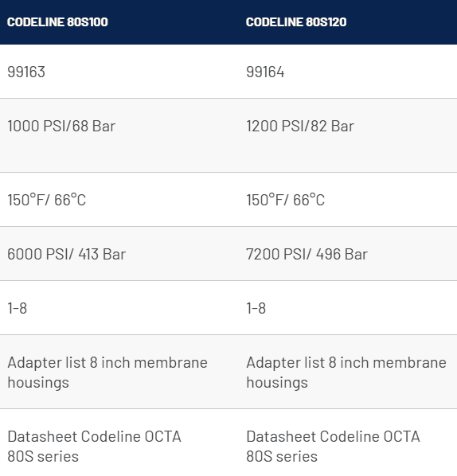457x476 pixels.
Task: Click '80S series' text under 80S100
Action: 43,457
